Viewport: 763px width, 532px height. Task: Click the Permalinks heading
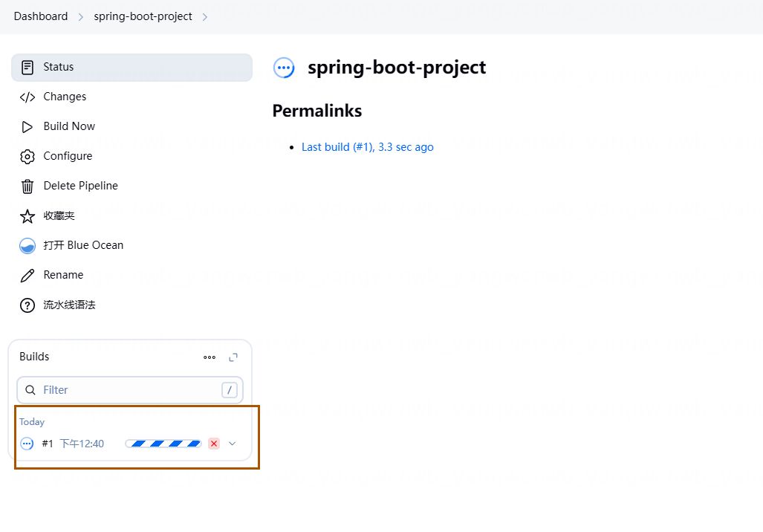(x=316, y=111)
